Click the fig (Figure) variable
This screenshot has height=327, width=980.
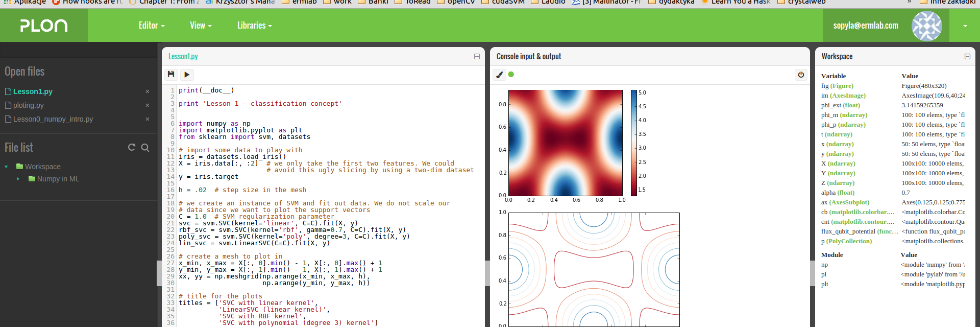[837, 86]
